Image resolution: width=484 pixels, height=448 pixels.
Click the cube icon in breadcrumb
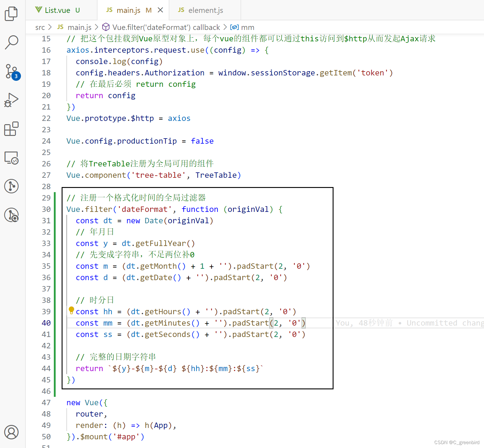pyautogui.click(x=106, y=27)
